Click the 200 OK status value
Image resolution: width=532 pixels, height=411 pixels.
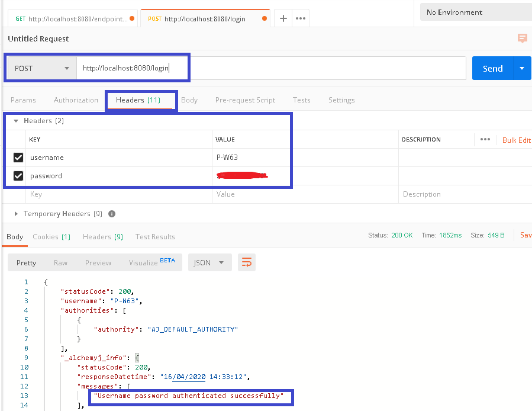click(x=402, y=235)
